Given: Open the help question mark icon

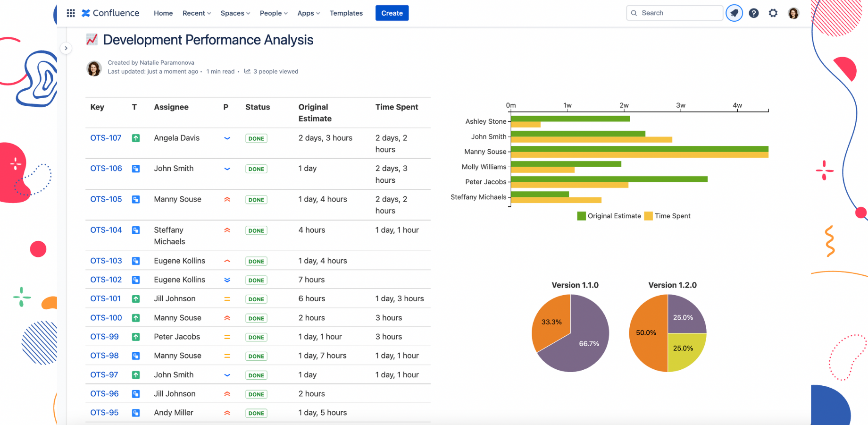Looking at the screenshot, I should coord(754,13).
